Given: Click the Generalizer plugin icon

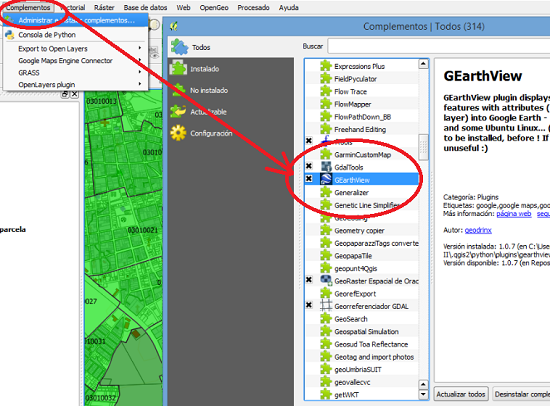Looking at the screenshot, I should tap(326, 192).
